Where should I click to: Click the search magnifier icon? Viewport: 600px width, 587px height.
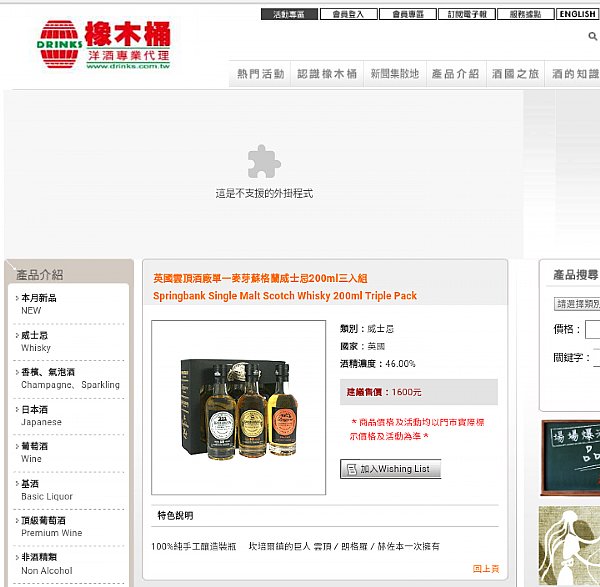[x=592, y=36]
